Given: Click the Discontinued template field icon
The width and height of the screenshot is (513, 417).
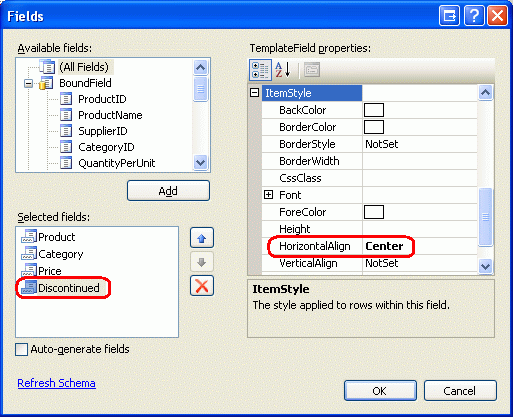Looking at the screenshot, I should [29, 287].
